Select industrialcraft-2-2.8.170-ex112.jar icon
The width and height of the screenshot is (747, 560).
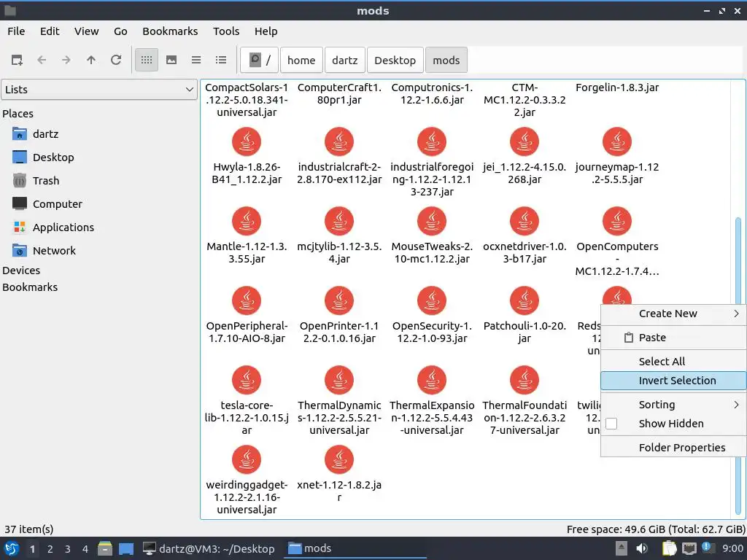coord(339,141)
